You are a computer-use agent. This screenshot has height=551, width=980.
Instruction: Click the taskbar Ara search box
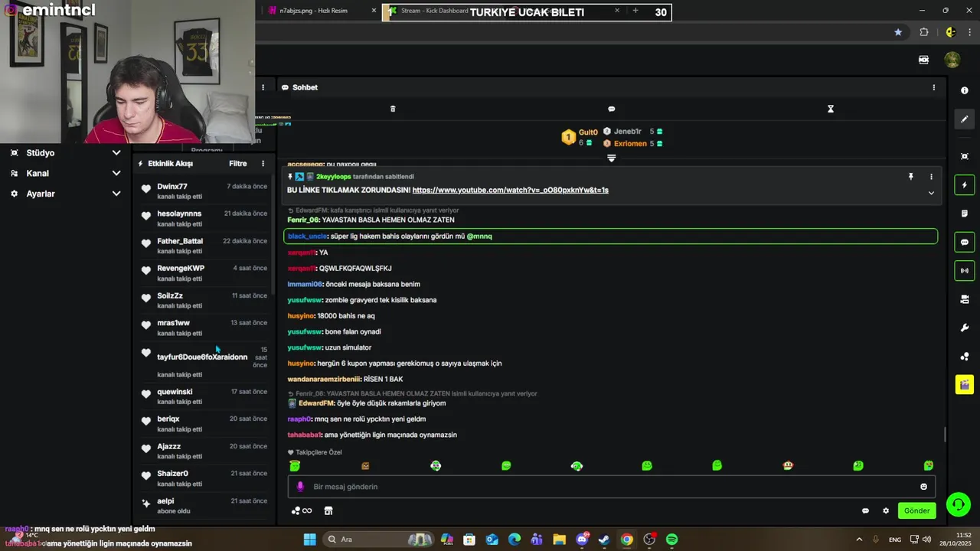(378, 540)
